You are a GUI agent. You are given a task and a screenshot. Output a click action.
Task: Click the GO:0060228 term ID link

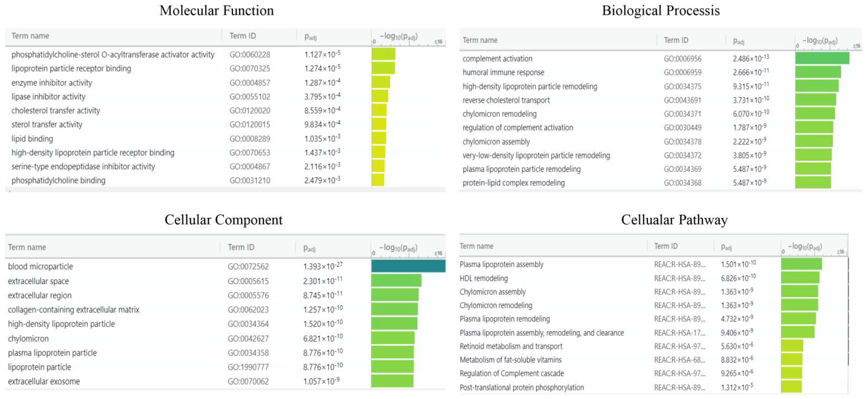point(250,55)
